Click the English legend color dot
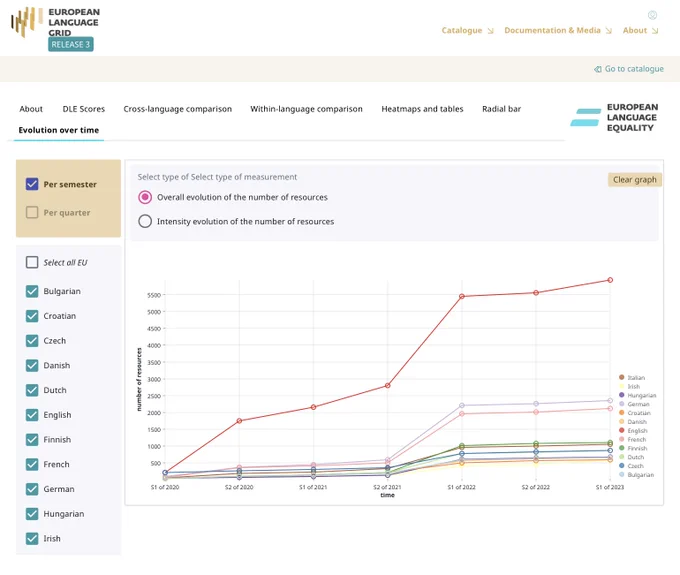680x575 pixels. (621, 430)
